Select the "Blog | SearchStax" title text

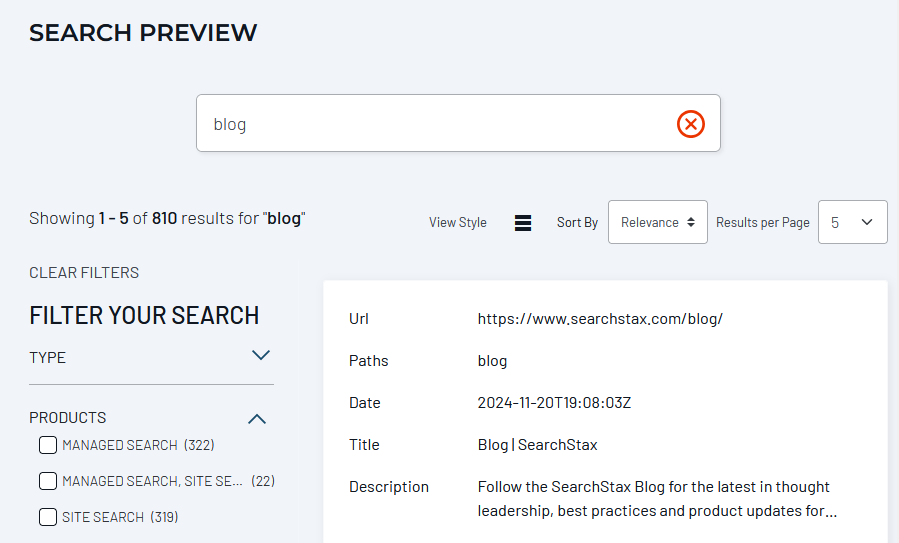(x=537, y=445)
